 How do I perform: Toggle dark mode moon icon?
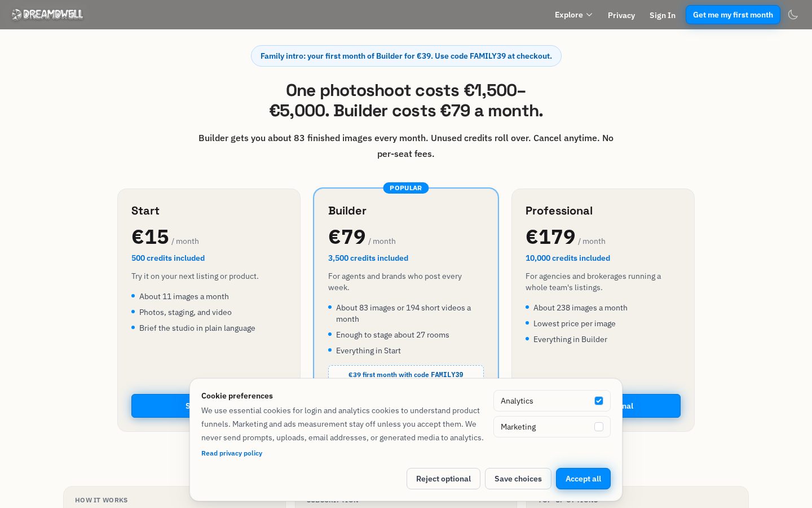point(793,15)
